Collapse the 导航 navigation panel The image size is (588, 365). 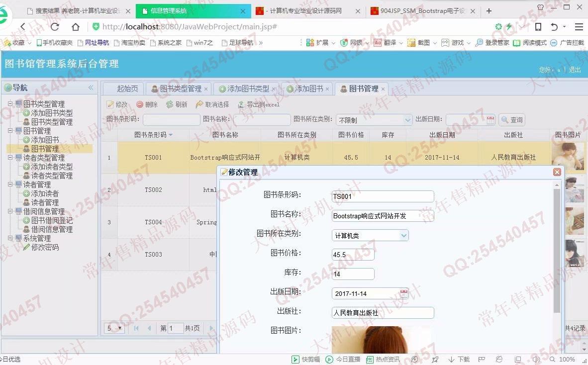tap(91, 88)
